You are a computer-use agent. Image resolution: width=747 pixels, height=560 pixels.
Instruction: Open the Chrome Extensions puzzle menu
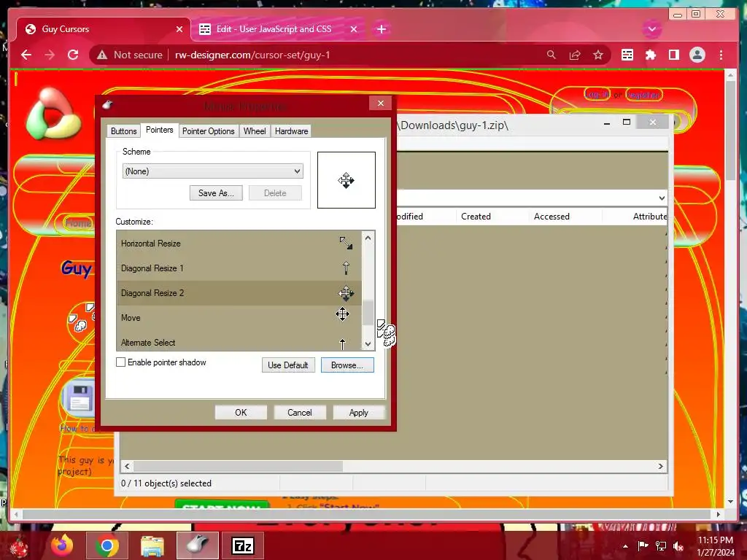(x=650, y=55)
